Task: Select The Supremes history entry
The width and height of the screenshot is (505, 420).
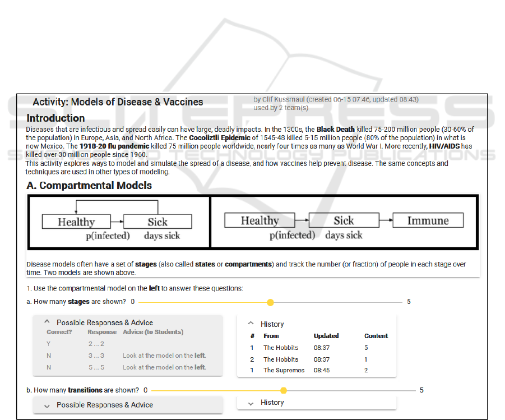Action: (284, 370)
